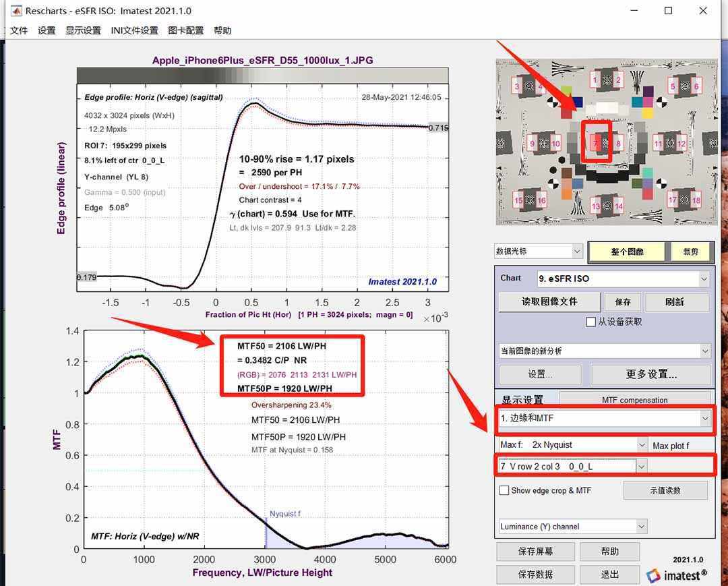Click the Oversharpening 23.4% text
Viewport: 728px width, 586px height.
(291, 405)
